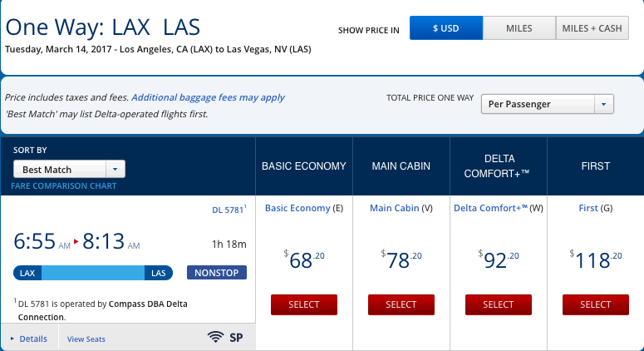This screenshot has width=644, height=351.
Task: Select the Basic Economy $68.20 fare
Action: click(304, 304)
